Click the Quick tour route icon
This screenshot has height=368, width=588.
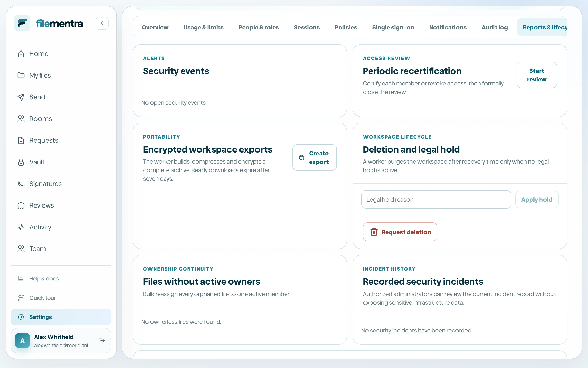[x=21, y=298]
